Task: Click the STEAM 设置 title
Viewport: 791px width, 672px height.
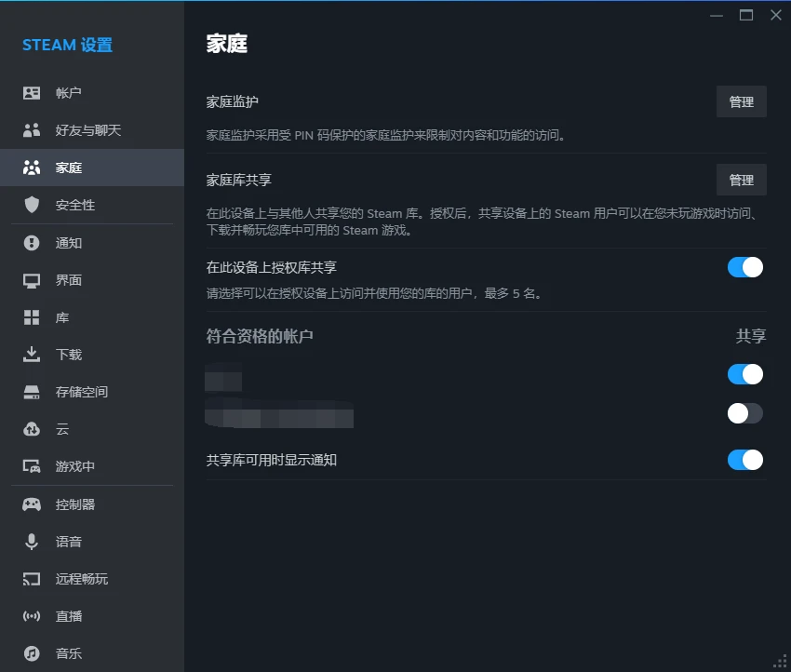Action: point(68,45)
